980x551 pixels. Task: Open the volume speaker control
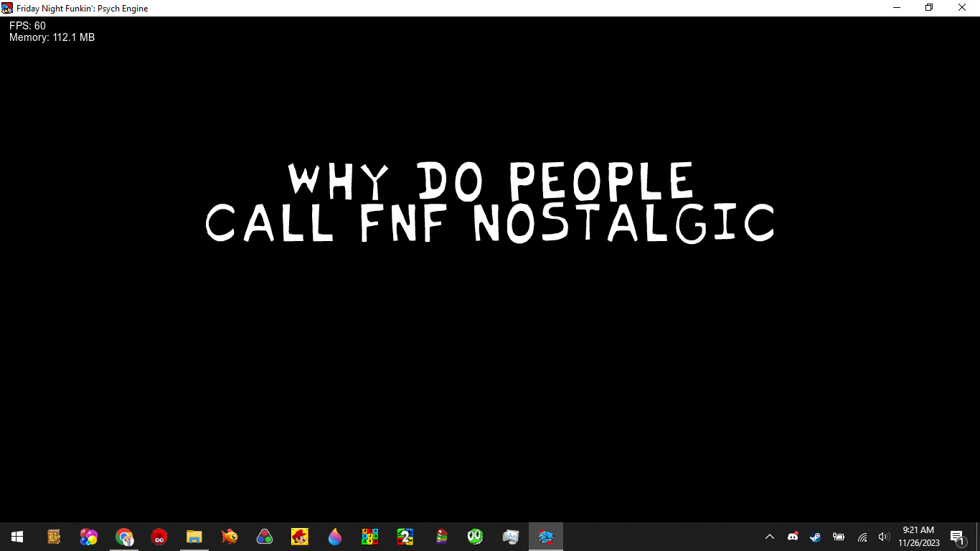(x=884, y=537)
